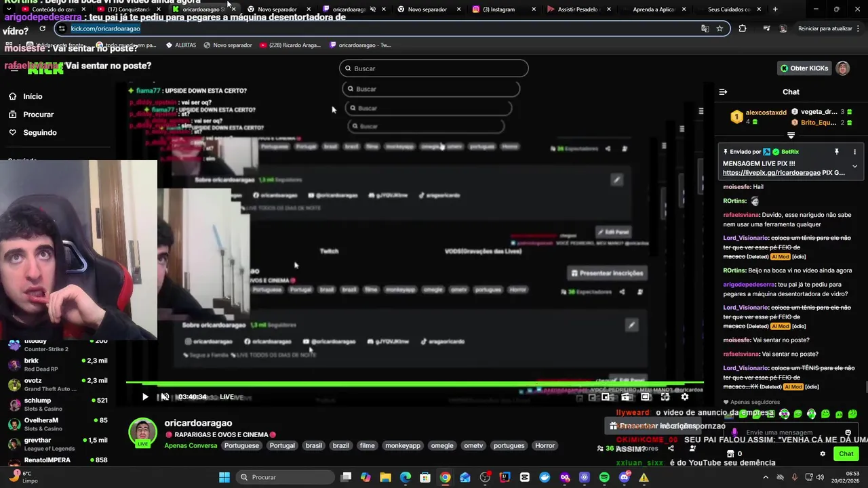
Task: Switch the player to theater mode
Action: 646,397
